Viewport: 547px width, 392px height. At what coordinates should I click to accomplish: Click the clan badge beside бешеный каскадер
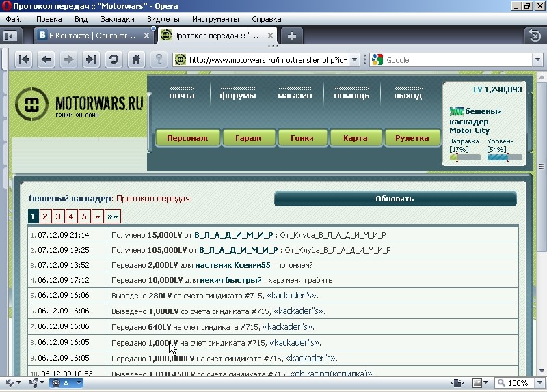tap(456, 111)
